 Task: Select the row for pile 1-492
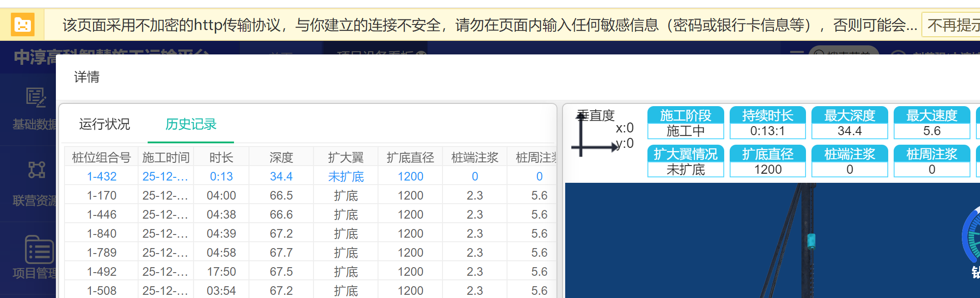[102, 272]
